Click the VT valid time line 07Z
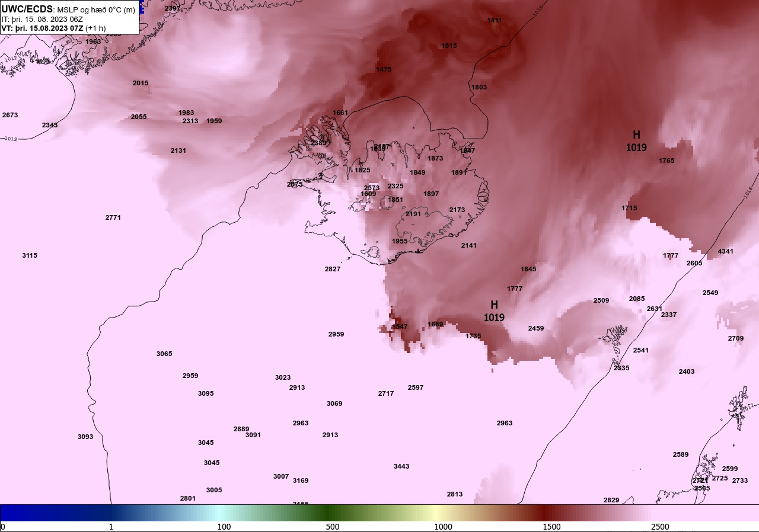This screenshot has height=532, width=759. (53, 28)
